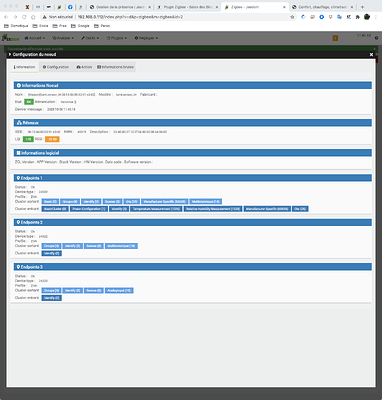Open the Outils menu
The height and width of the screenshot is (400, 382).
(x=90, y=38)
